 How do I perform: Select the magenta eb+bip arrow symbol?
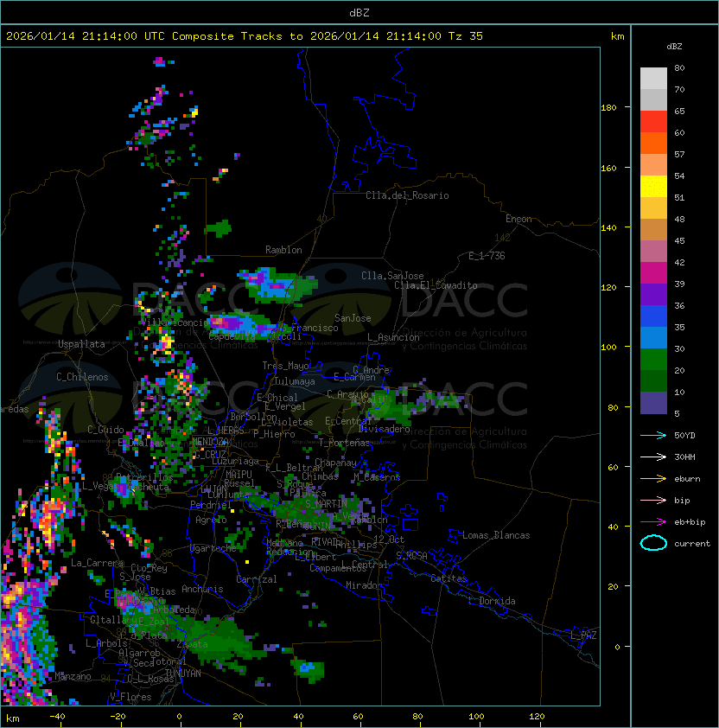(653, 522)
